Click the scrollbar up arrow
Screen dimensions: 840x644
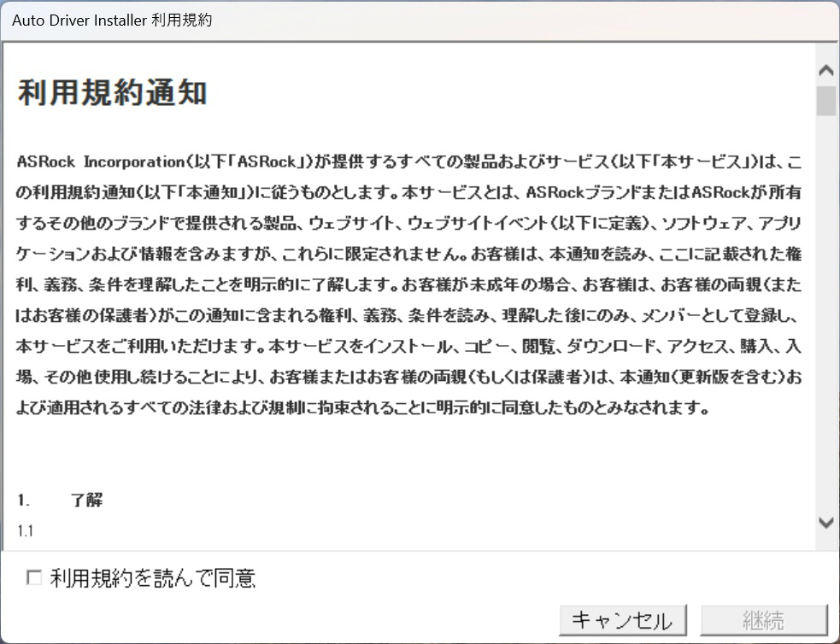826,70
